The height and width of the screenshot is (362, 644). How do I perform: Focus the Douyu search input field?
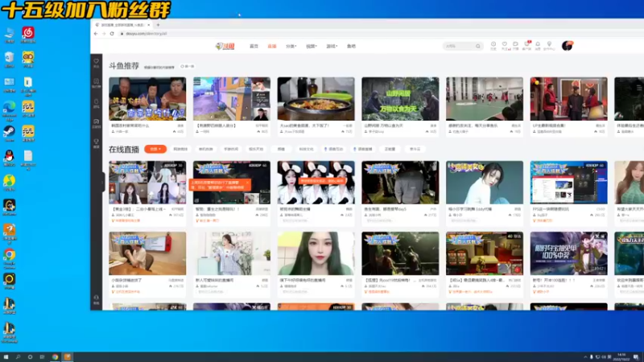[459, 47]
